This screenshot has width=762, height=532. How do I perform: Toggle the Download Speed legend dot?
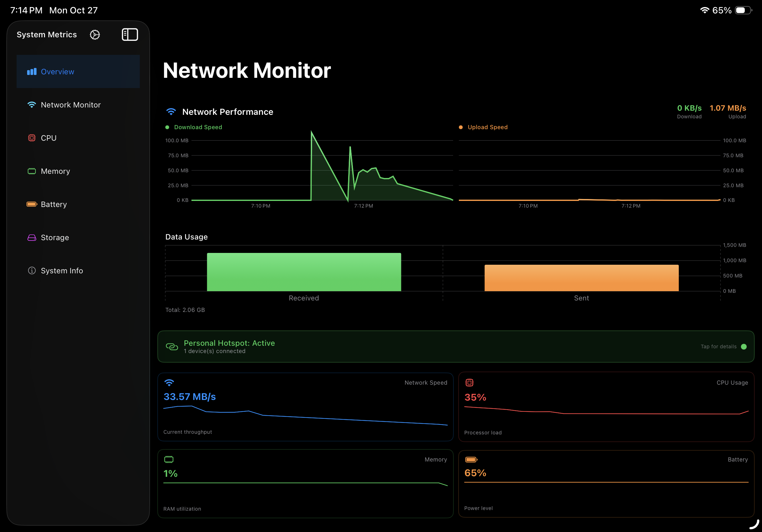[167, 127]
